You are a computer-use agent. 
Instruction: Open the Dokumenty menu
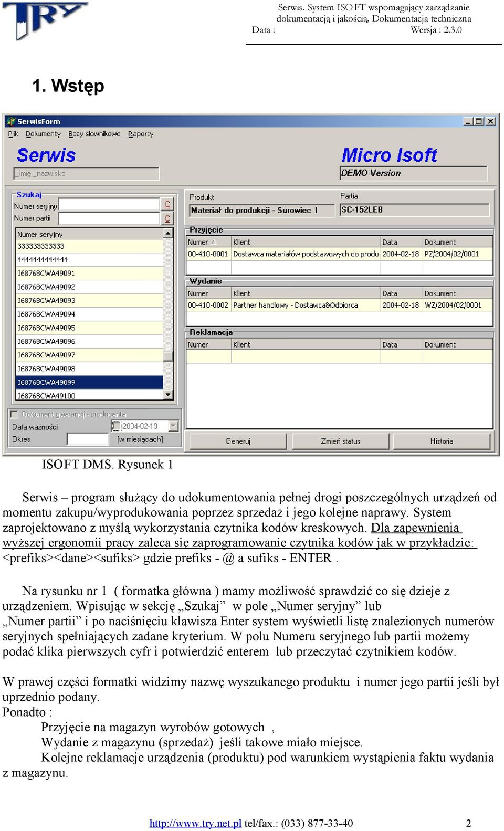pos(43,134)
